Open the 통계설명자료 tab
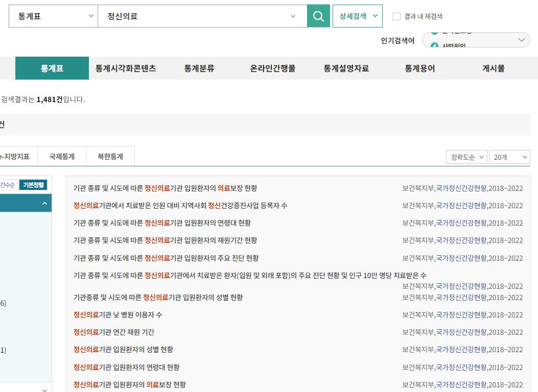 (346, 68)
